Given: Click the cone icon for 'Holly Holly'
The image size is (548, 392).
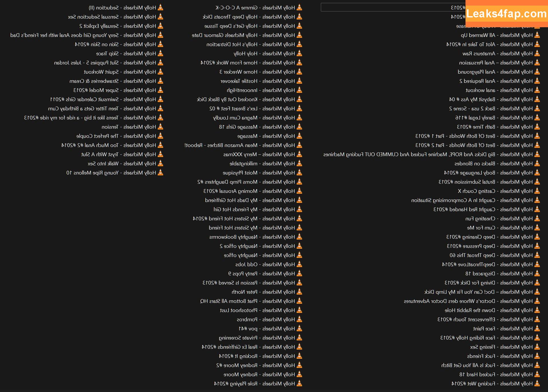Looking at the screenshot, I should point(299,53).
